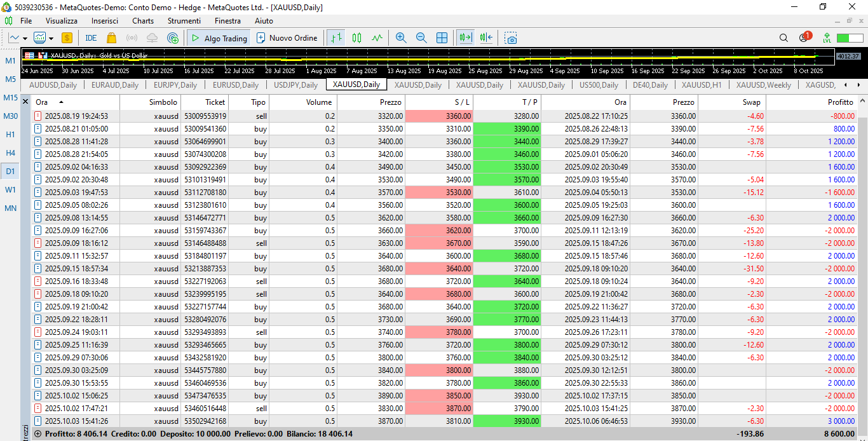Open the MetaEditor IDE
868x441 pixels.
(x=91, y=38)
